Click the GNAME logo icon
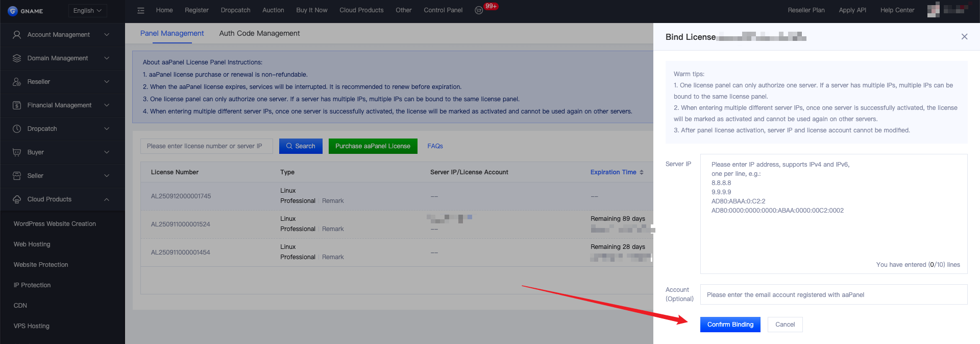 coord(13,11)
